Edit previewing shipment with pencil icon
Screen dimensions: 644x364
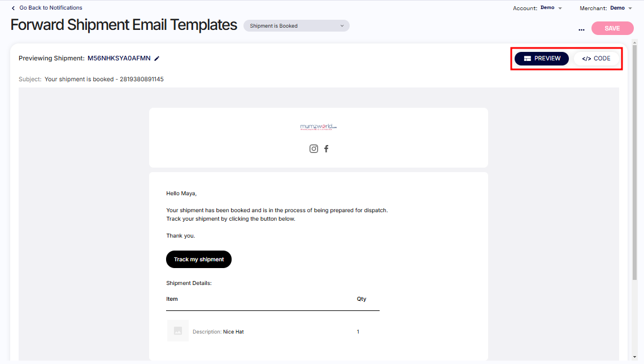point(156,58)
